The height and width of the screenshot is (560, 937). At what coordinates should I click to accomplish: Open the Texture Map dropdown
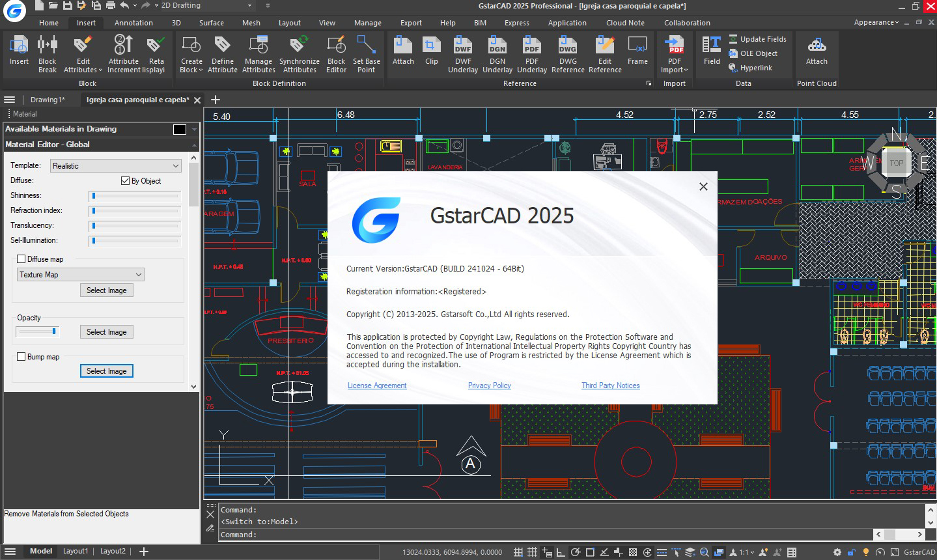pyautogui.click(x=81, y=275)
